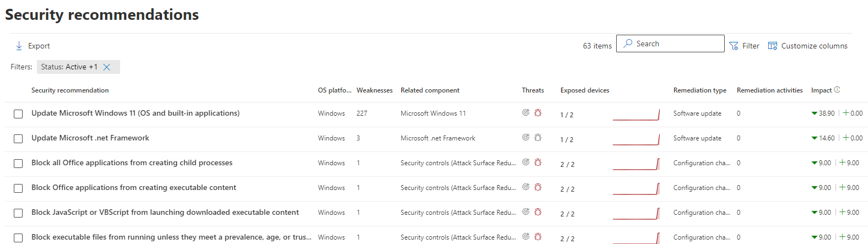Click the Impact column info icon
The width and height of the screenshot is (868, 244).
click(837, 90)
